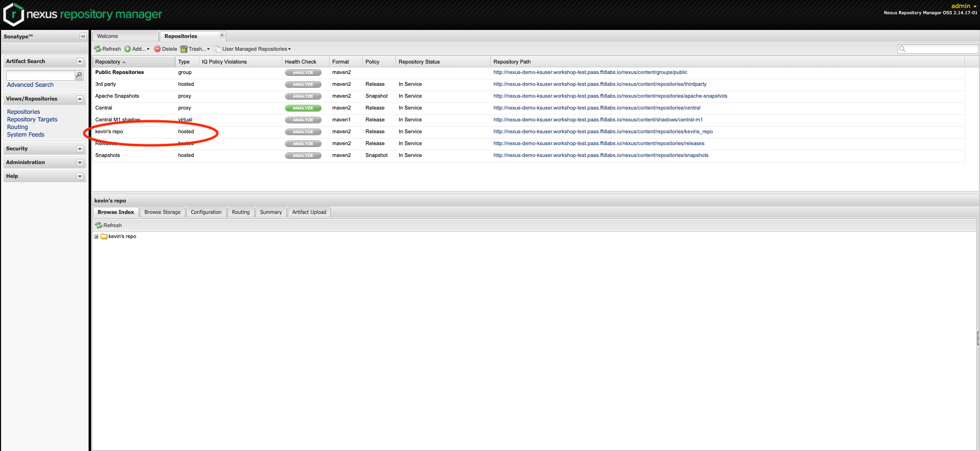Open the admin user menu

pyautogui.click(x=964, y=6)
